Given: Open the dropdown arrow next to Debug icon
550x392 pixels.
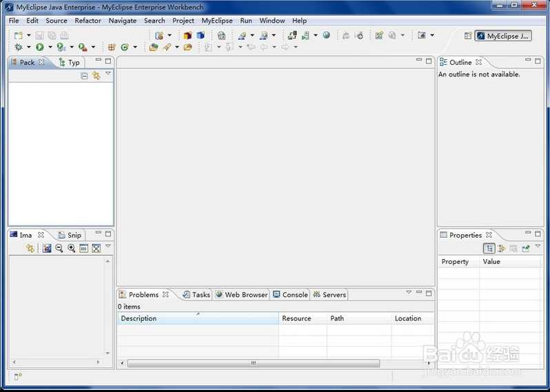Looking at the screenshot, I should point(29,47).
